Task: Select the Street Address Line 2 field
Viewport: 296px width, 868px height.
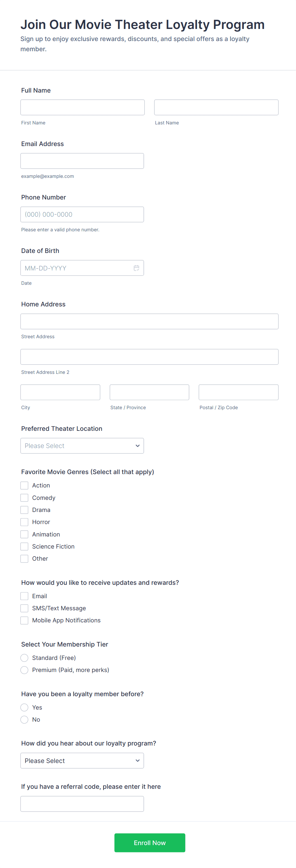Action: pyautogui.click(x=149, y=357)
